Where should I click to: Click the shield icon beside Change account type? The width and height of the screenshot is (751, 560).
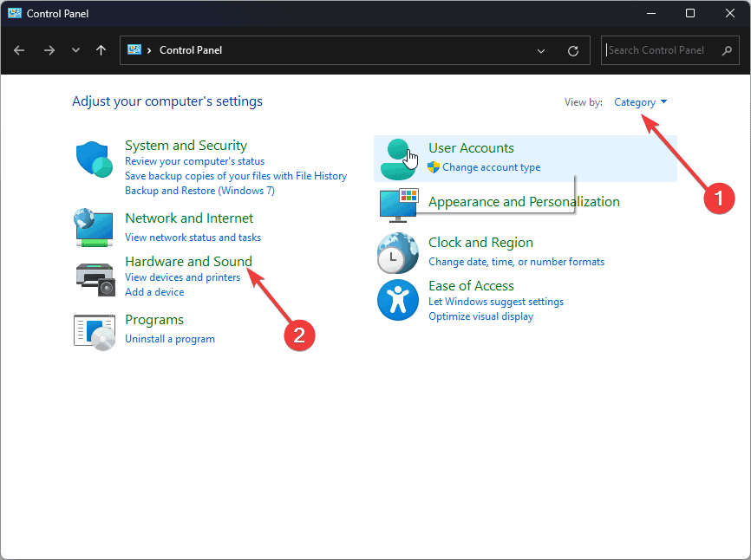pyautogui.click(x=434, y=167)
